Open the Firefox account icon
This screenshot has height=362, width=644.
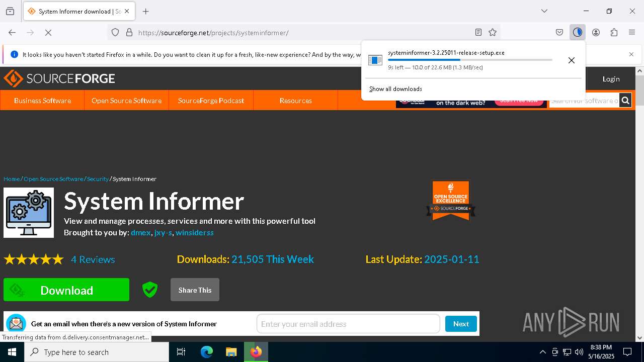click(x=596, y=33)
